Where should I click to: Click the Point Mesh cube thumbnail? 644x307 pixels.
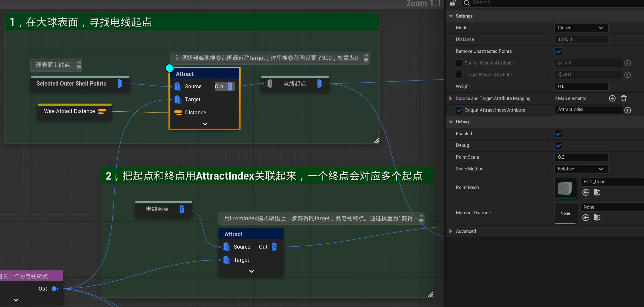point(565,188)
